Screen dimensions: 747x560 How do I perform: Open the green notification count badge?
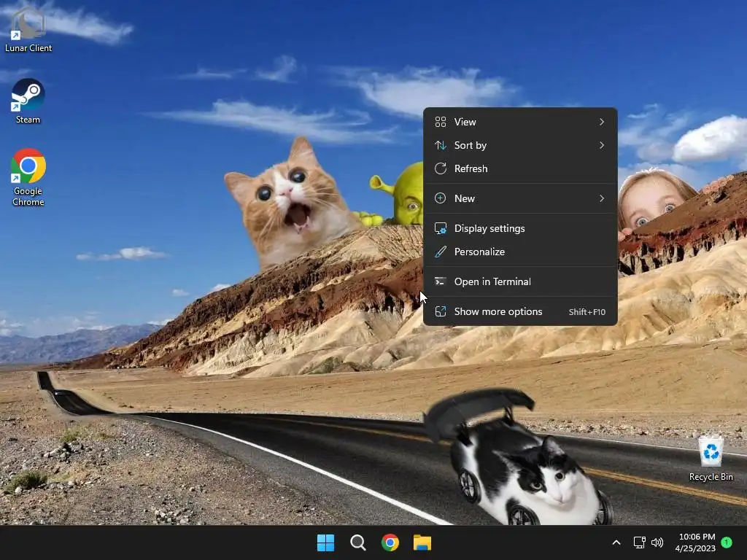(x=727, y=542)
